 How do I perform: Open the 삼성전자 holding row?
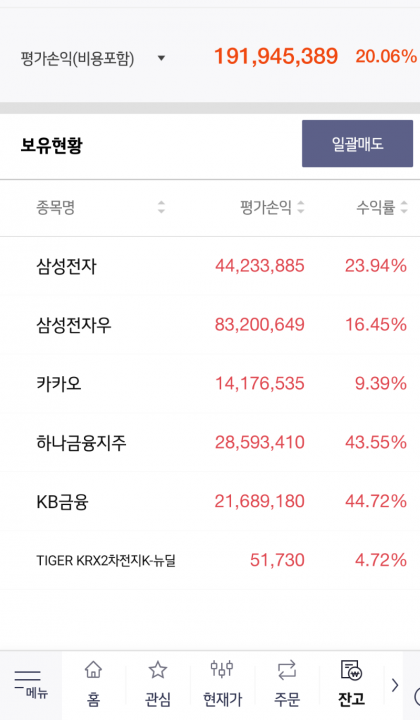pos(210,266)
